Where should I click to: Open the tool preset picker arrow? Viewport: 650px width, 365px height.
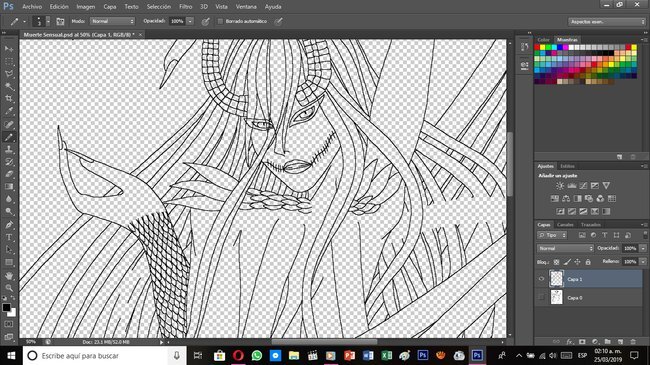pos(24,21)
